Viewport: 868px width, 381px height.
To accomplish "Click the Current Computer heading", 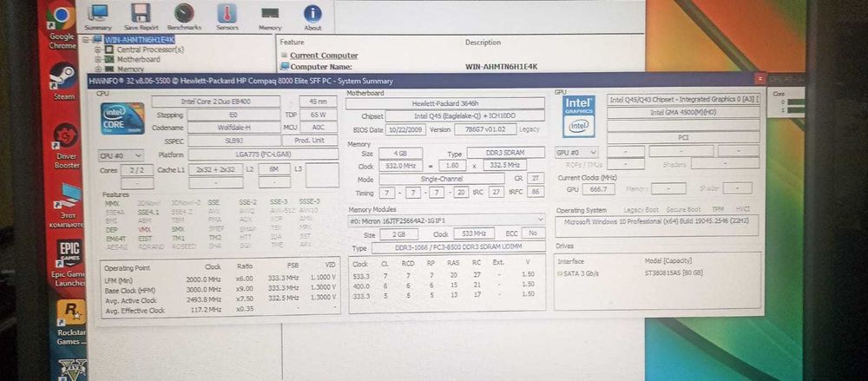I will pyautogui.click(x=324, y=56).
